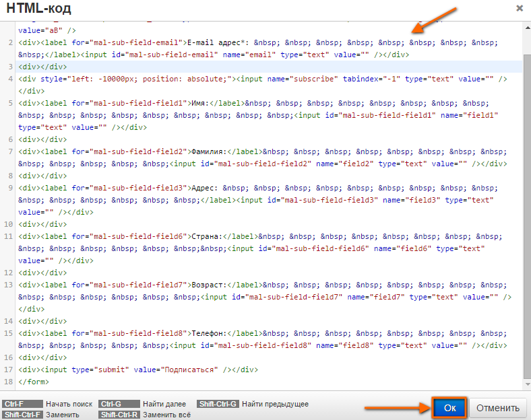Close the HTML-код dialog with X

(519, 8)
